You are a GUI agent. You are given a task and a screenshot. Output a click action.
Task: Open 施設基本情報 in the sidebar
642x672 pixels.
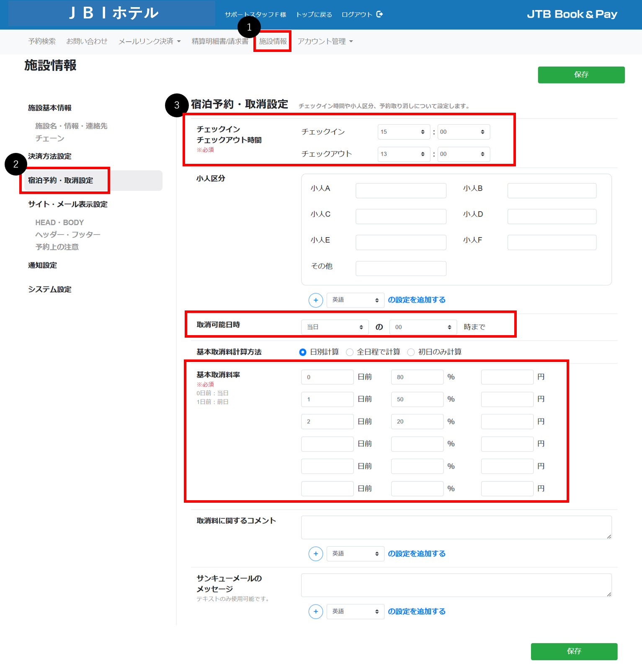pos(50,108)
